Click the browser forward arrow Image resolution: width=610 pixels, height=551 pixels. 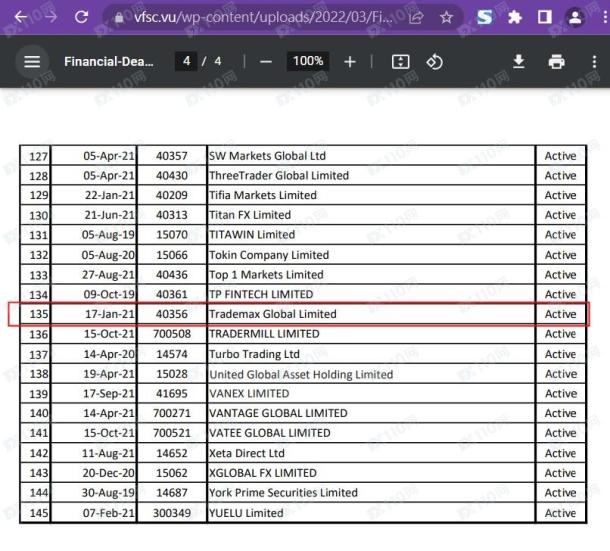(x=50, y=17)
